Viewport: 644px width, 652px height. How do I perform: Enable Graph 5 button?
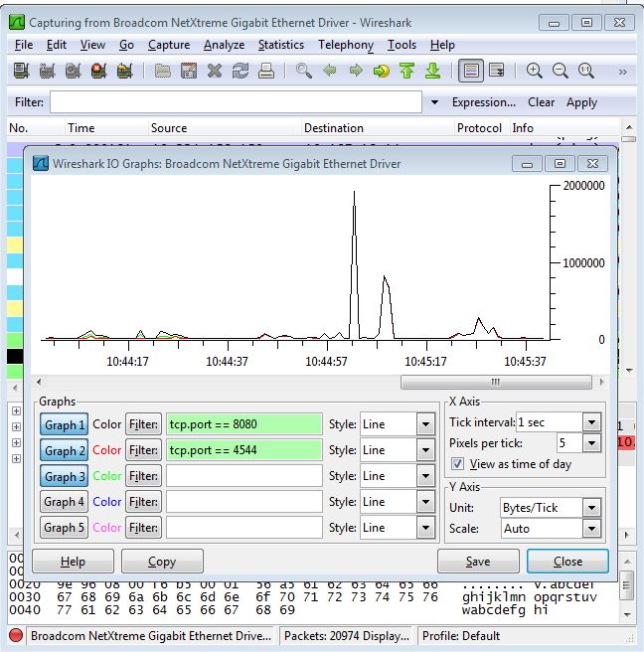coord(64,528)
